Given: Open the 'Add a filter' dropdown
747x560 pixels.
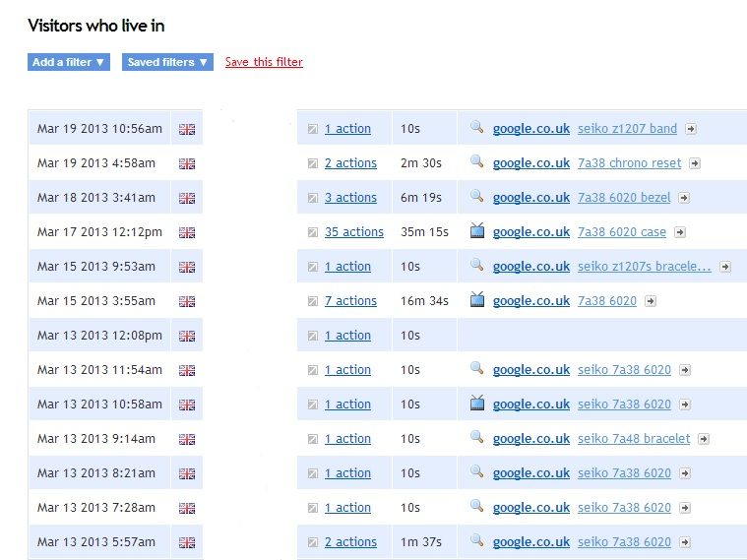Looking at the screenshot, I should 68,62.
